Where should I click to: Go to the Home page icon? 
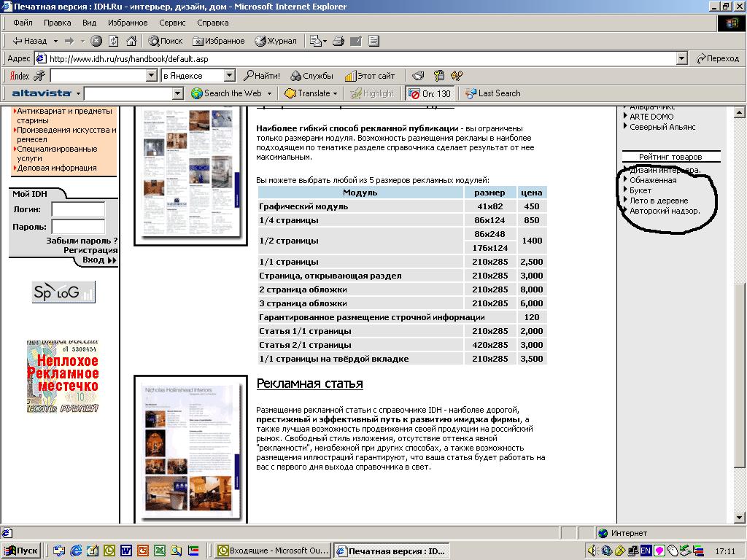point(131,41)
